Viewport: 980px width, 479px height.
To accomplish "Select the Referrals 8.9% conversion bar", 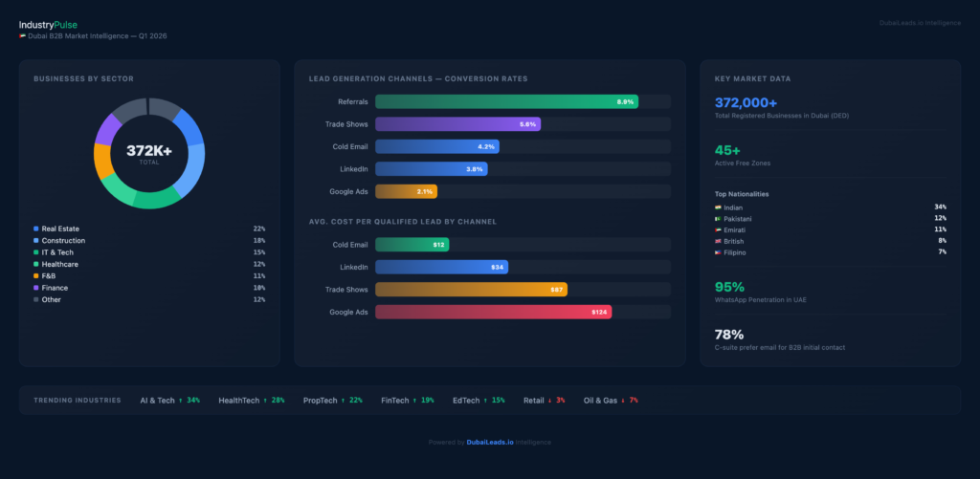I will coord(506,101).
